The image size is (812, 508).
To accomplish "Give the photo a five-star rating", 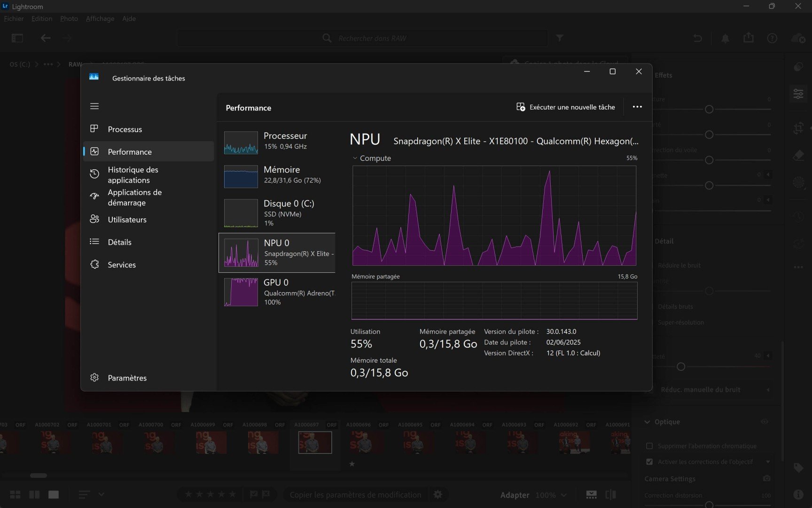I will (x=233, y=494).
